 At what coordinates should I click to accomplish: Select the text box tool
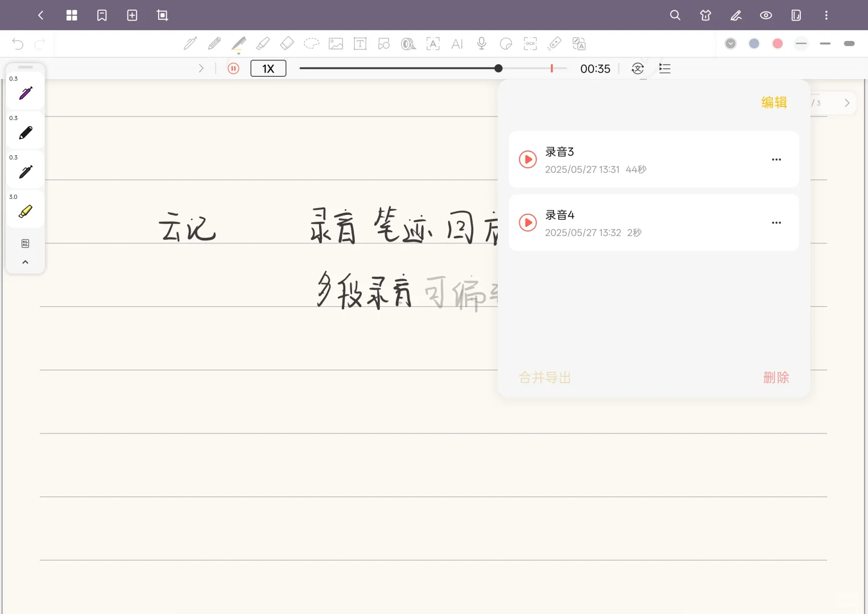click(360, 44)
